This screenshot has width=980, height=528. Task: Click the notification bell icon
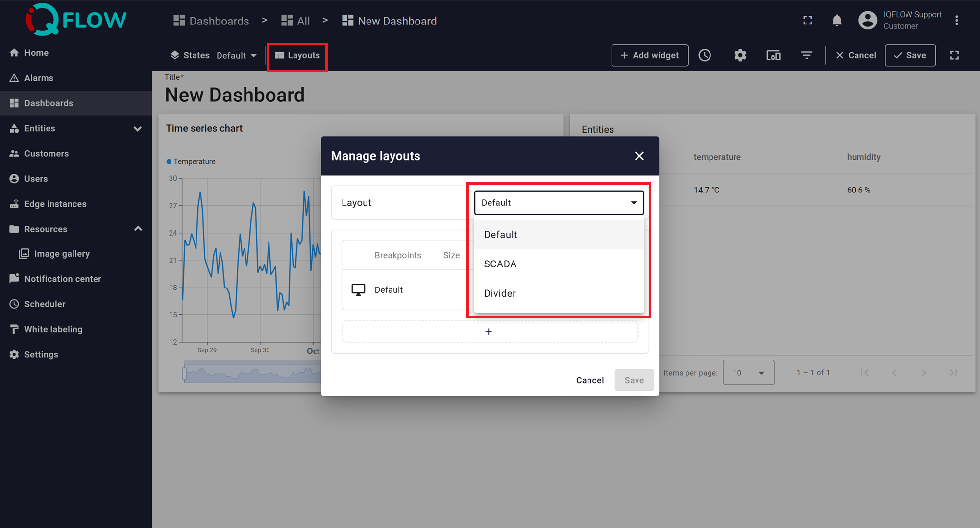(837, 21)
